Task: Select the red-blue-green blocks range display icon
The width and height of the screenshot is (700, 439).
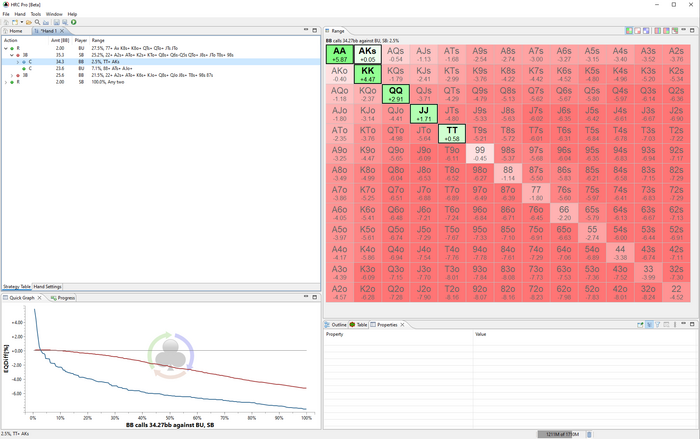Action: 667,31
